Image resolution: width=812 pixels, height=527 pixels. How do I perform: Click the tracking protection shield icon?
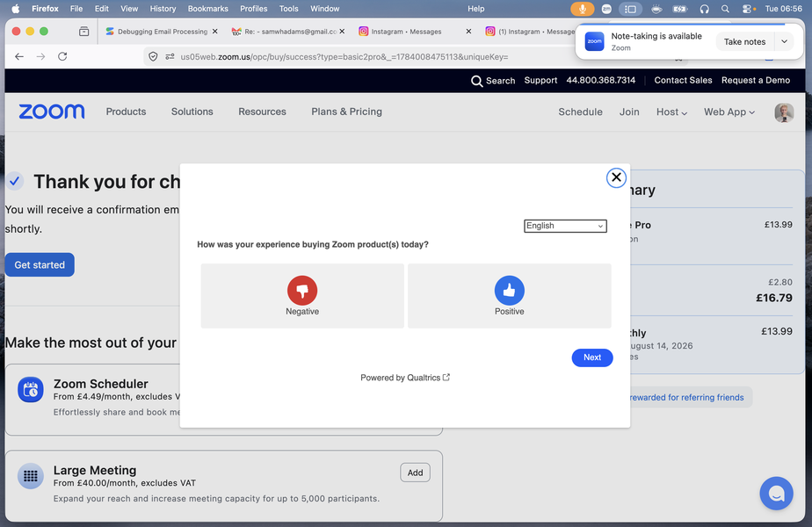(153, 56)
